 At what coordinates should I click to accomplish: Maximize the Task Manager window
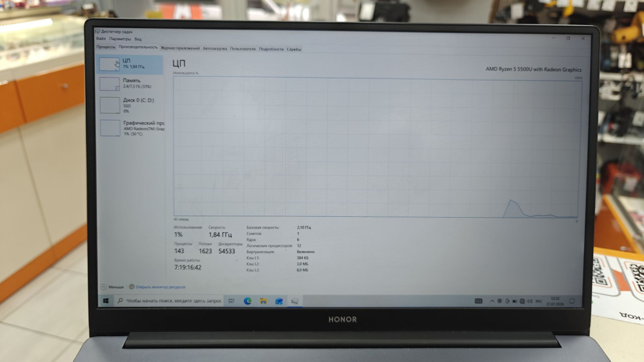[x=568, y=39]
